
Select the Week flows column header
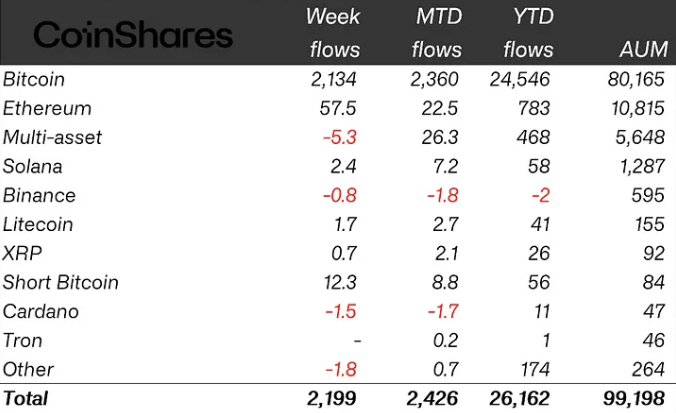(x=333, y=32)
